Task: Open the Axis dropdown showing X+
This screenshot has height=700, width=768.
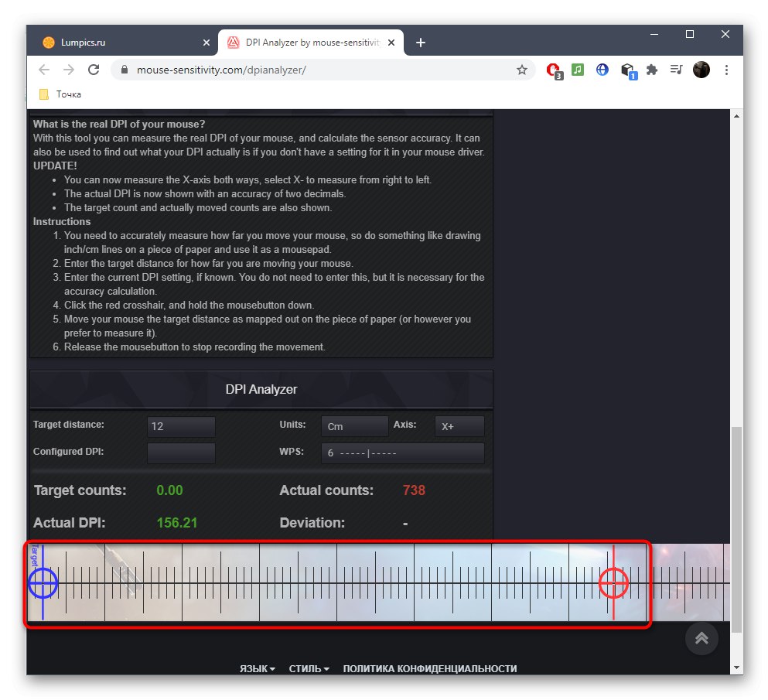Action: 459,426
